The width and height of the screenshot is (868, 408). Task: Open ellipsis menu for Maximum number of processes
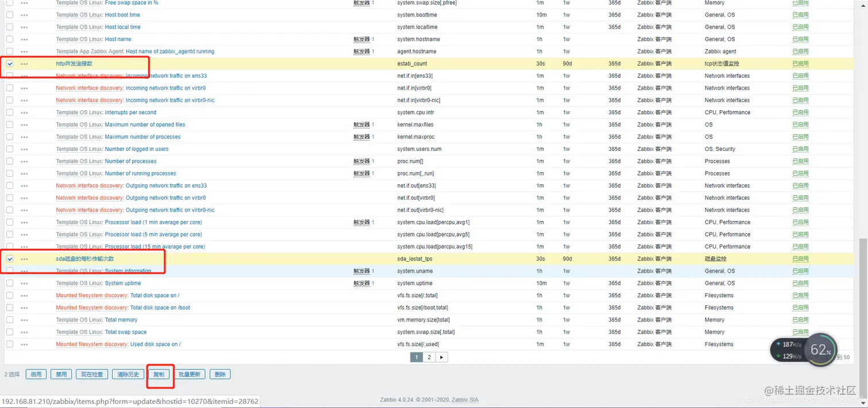point(24,137)
